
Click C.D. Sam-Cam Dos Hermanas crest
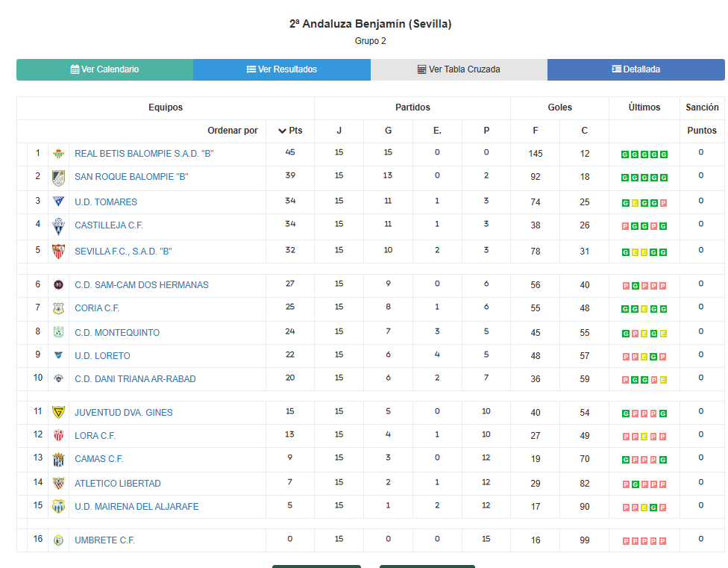[58, 284]
